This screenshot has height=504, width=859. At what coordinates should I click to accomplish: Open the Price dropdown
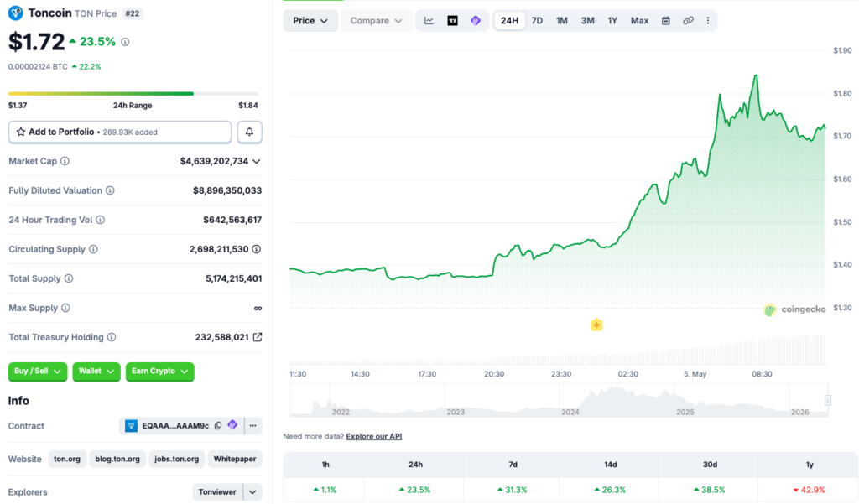[x=310, y=21]
